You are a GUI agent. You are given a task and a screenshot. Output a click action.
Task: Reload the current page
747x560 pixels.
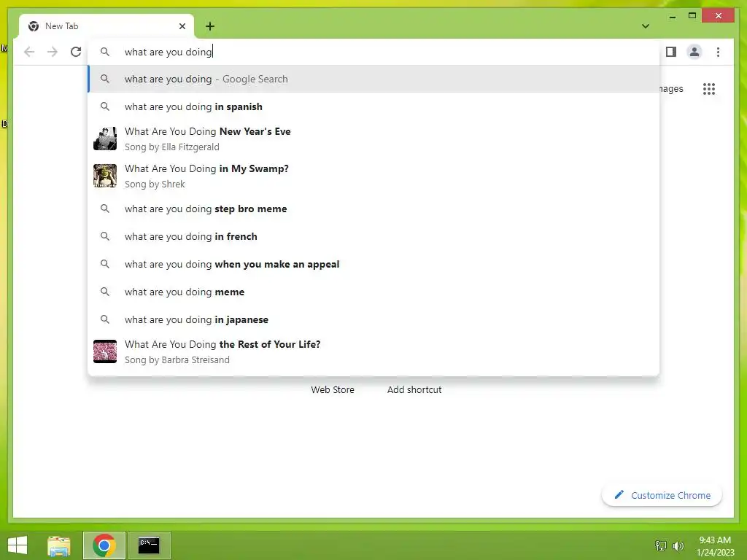(x=76, y=52)
